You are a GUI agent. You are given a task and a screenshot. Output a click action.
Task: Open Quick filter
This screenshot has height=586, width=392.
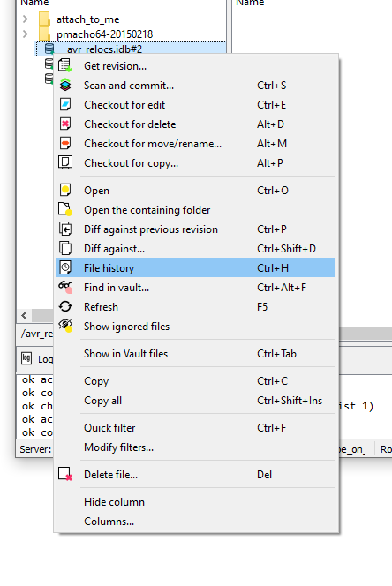(195, 427)
